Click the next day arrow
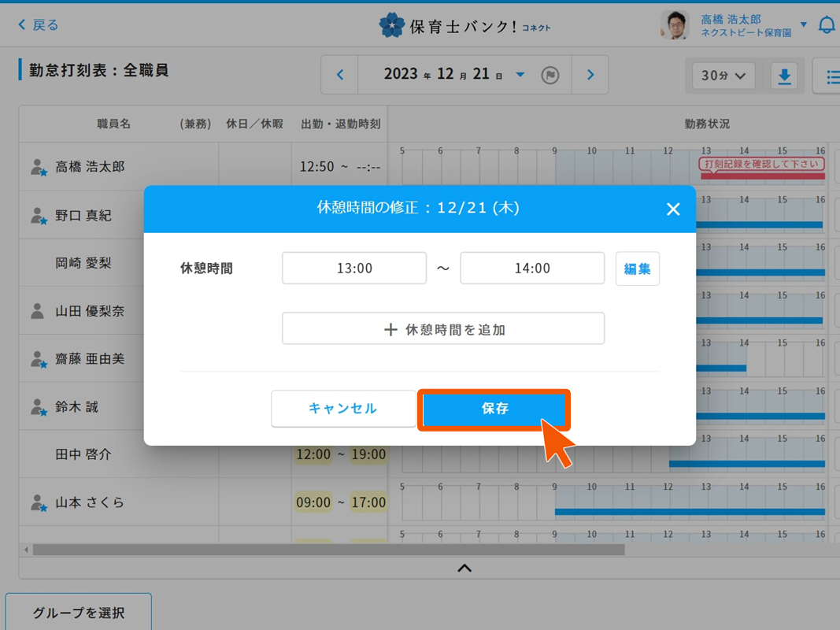The image size is (840, 630). coord(589,74)
